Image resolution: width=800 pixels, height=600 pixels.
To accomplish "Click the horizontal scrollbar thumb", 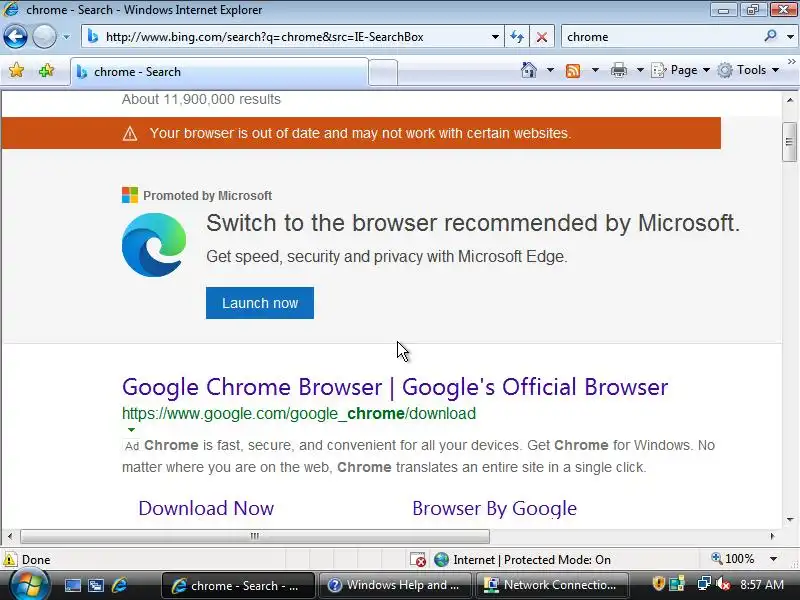I will tap(255, 536).
